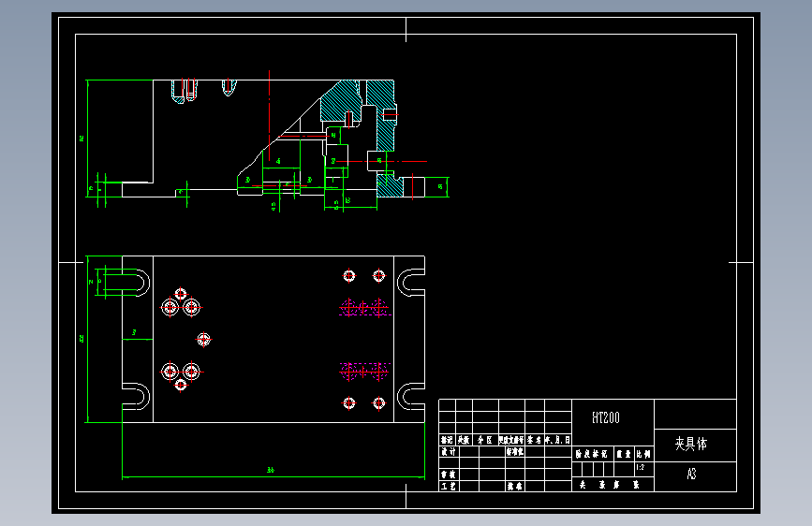Select the A3 sheet size text
812x526 pixels.
[x=691, y=474]
